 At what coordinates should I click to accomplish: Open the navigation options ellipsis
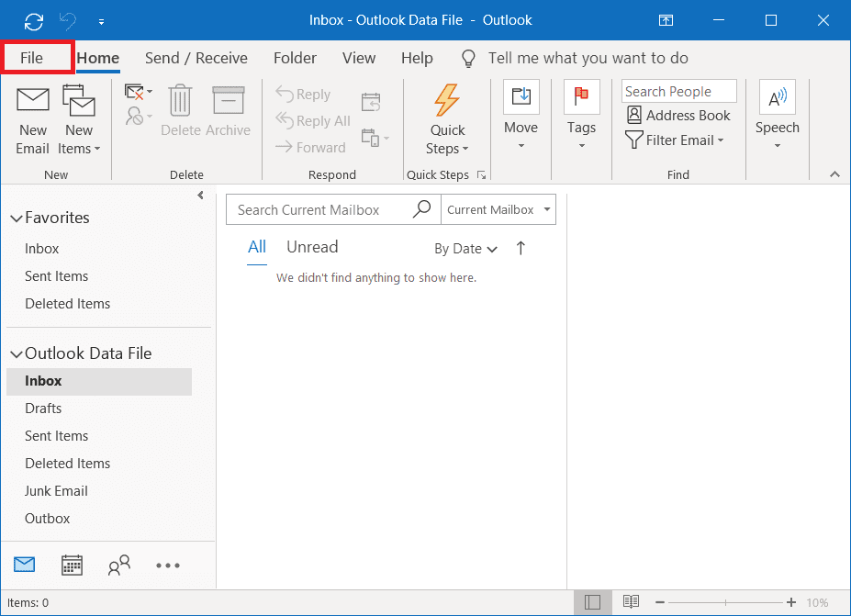pos(168,566)
